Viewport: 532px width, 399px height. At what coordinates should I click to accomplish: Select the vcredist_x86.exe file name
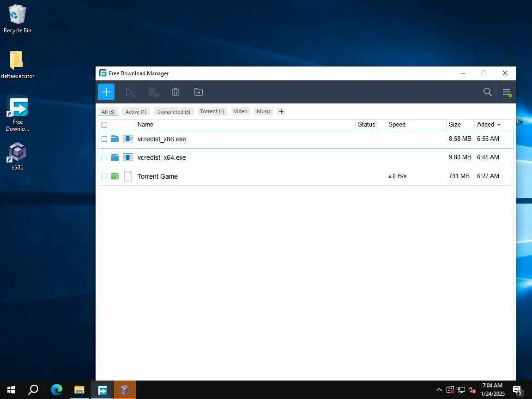click(x=162, y=139)
